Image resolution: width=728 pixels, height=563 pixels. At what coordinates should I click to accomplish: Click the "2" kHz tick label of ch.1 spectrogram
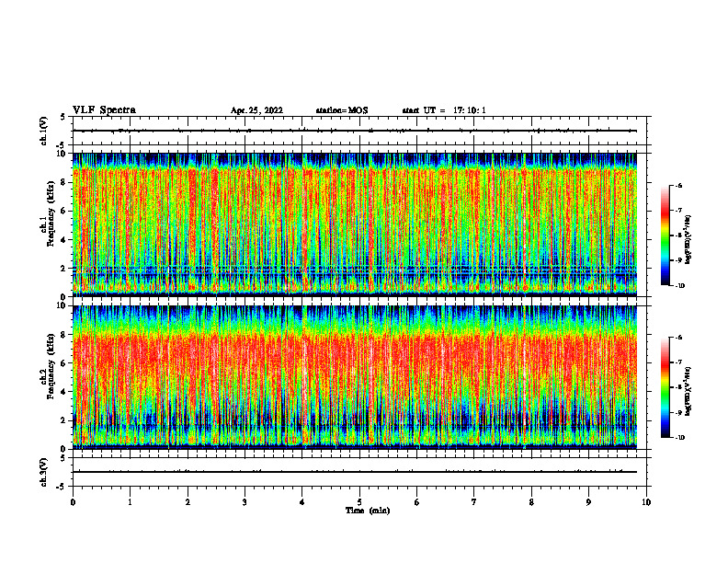click(x=63, y=269)
